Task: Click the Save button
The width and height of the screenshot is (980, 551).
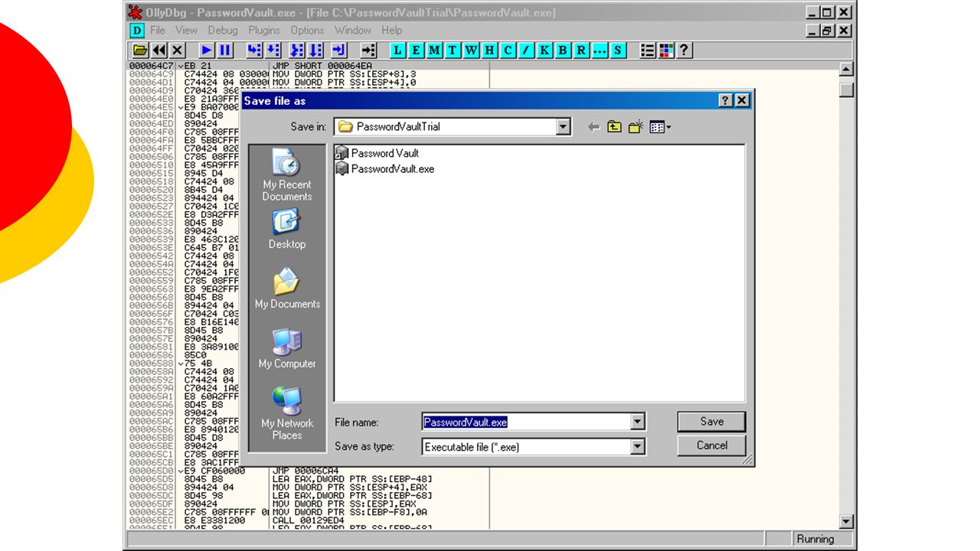Action: [711, 422]
